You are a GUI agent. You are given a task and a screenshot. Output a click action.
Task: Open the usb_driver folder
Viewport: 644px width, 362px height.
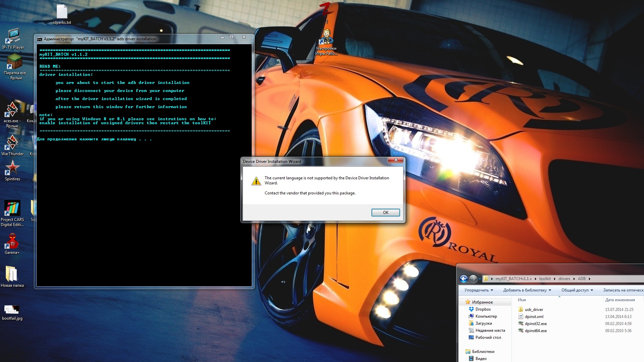[x=534, y=310]
